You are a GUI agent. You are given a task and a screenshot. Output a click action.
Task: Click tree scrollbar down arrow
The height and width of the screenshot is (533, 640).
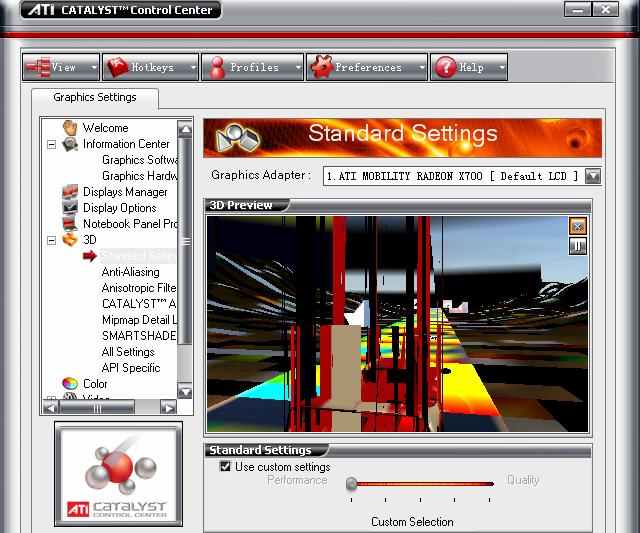point(185,391)
